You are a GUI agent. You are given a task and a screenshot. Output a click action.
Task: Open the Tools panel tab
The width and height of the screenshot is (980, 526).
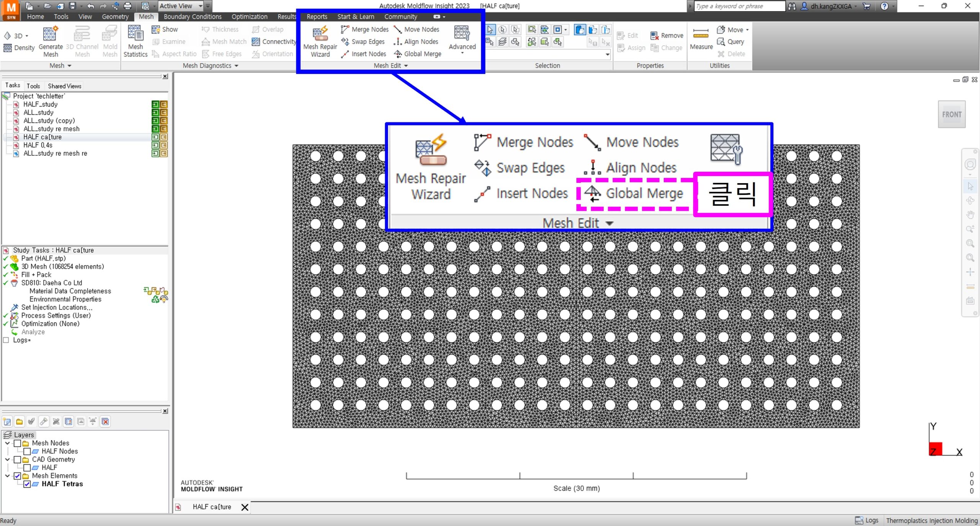coord(33,86)
